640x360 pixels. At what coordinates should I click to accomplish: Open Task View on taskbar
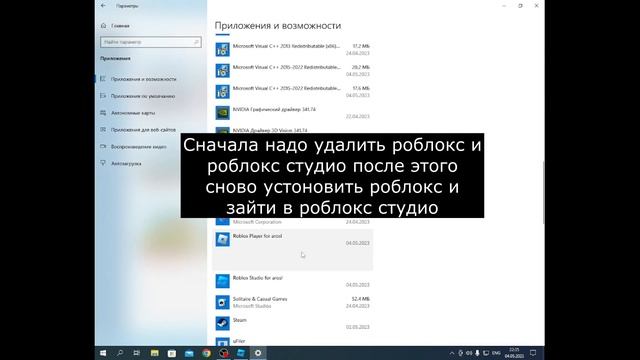click(x=137, y=353)
